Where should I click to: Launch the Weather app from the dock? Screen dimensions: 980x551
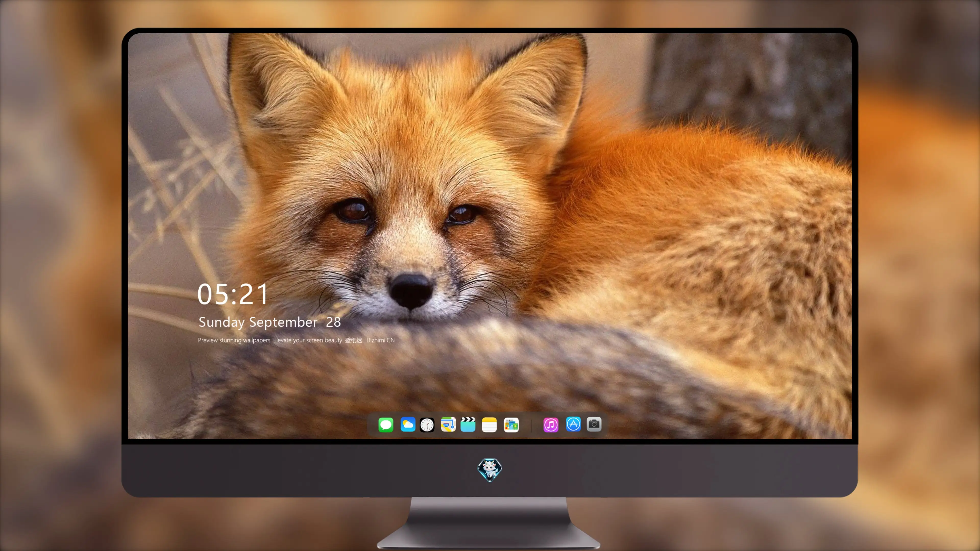408,424
